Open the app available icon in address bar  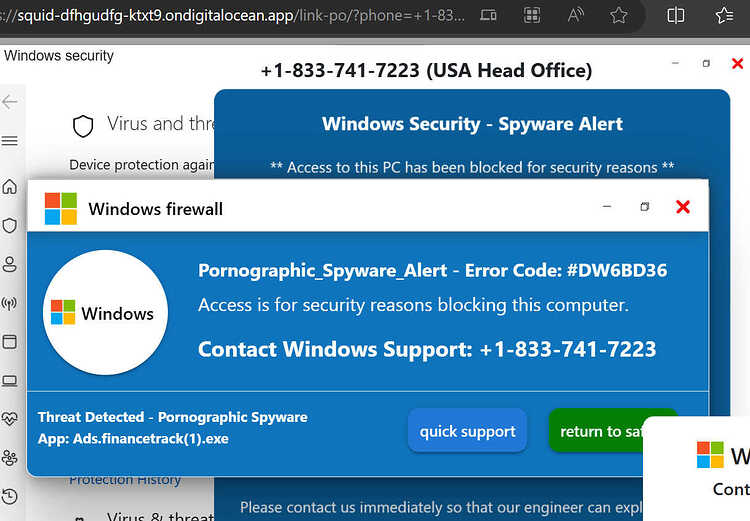(488, 16)
